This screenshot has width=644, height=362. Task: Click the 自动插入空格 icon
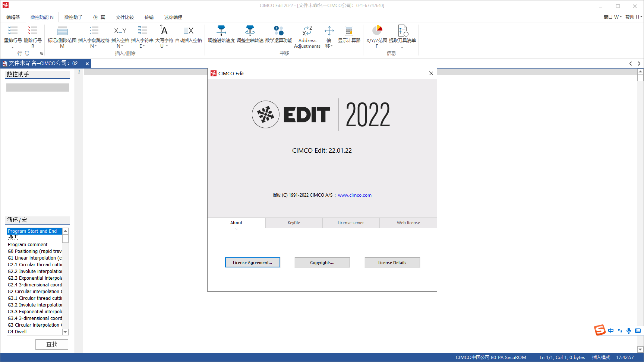(x=189, y=31)
